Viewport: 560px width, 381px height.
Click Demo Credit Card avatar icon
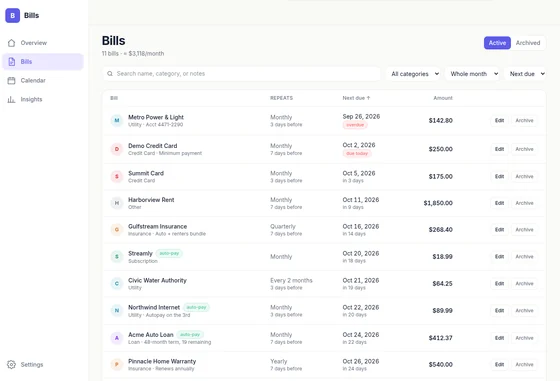[x=117, y=149]
